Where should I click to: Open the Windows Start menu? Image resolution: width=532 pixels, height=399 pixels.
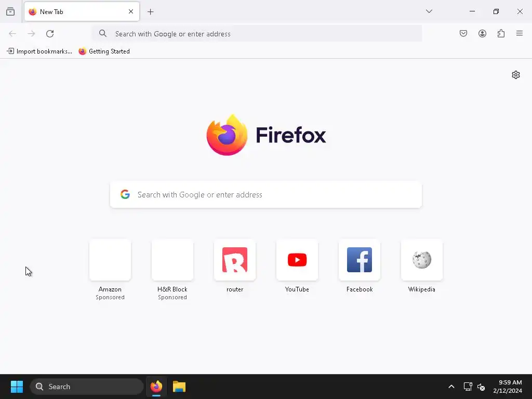click(x=17, y=387)
